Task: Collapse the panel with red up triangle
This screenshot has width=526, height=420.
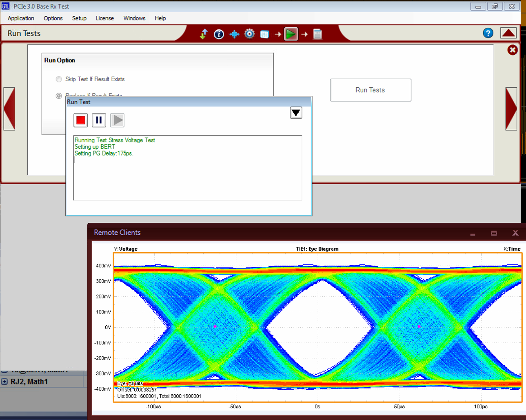Action: 508,33
